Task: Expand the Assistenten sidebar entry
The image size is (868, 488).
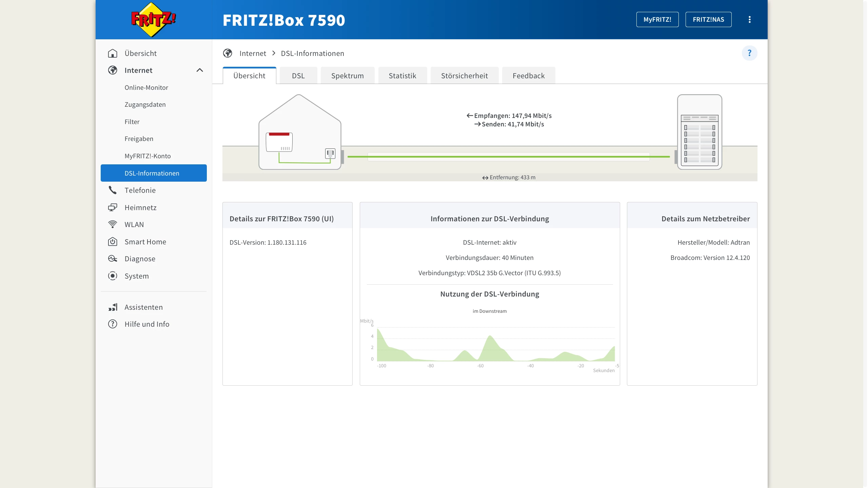Action: [143, 307]
